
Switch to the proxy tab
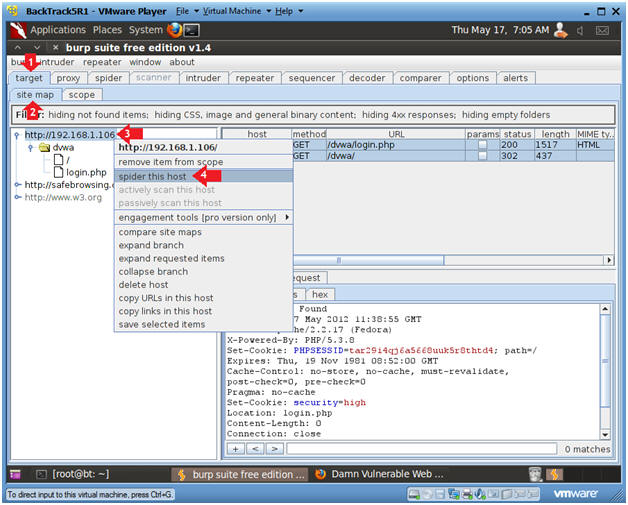(68, 78)
